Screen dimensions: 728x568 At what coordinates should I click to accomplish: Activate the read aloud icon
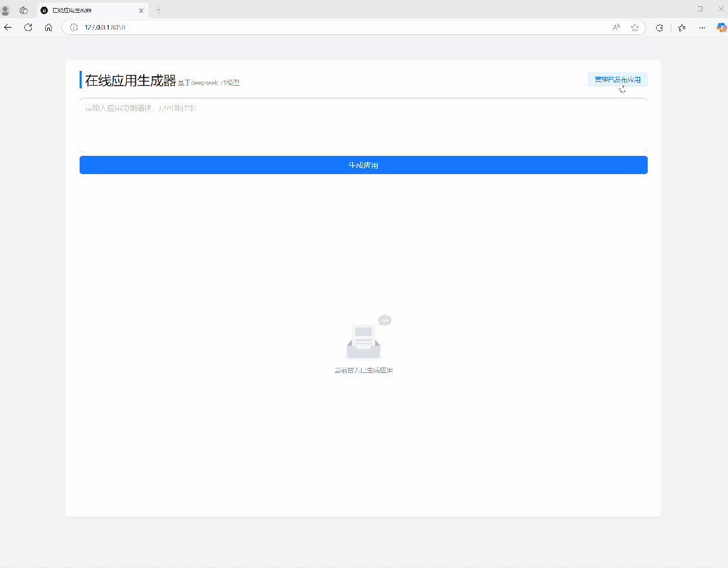pos(616,28)
